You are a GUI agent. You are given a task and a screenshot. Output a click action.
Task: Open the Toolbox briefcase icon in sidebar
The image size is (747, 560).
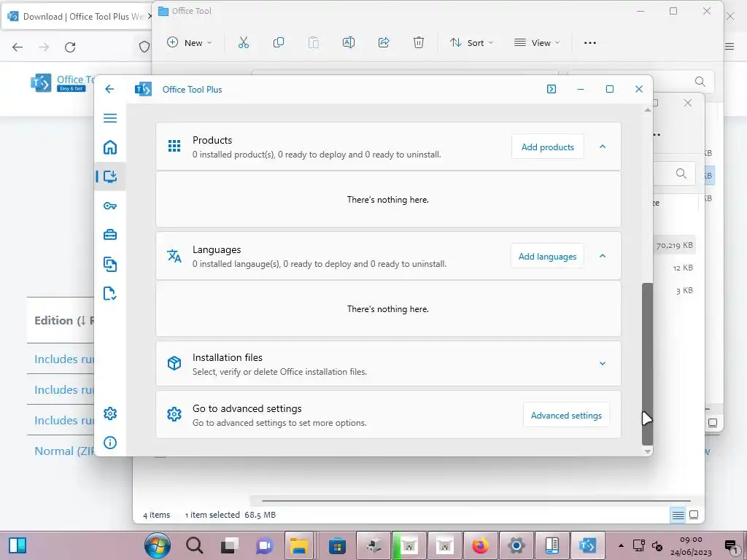(110, 235)
